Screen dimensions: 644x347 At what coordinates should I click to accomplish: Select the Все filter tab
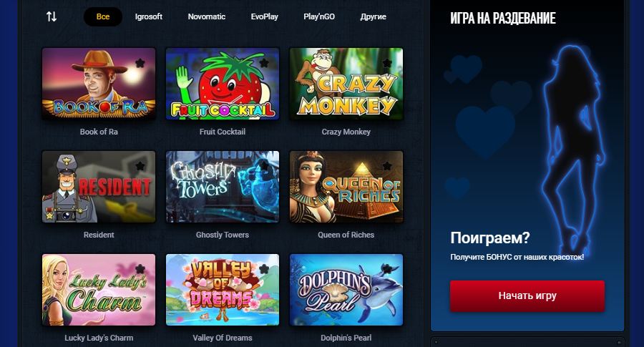[x=102, y=17]
